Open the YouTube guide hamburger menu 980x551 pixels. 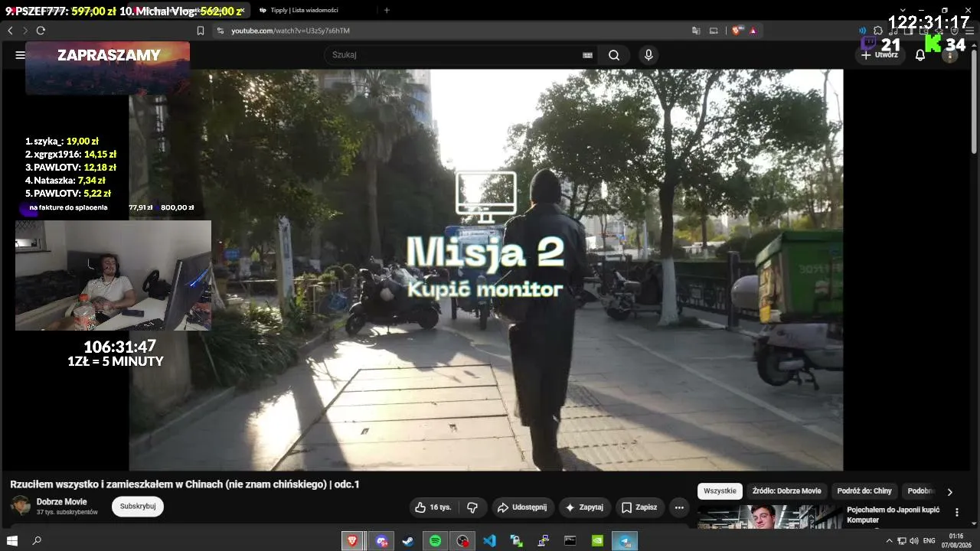coord(20,55)
